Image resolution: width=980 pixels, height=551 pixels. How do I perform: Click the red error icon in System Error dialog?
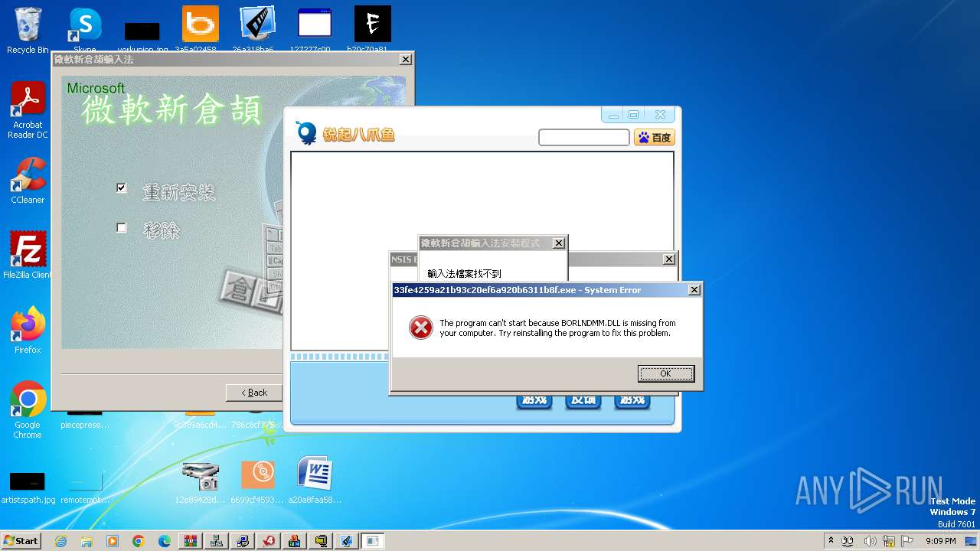pos(420,328)
